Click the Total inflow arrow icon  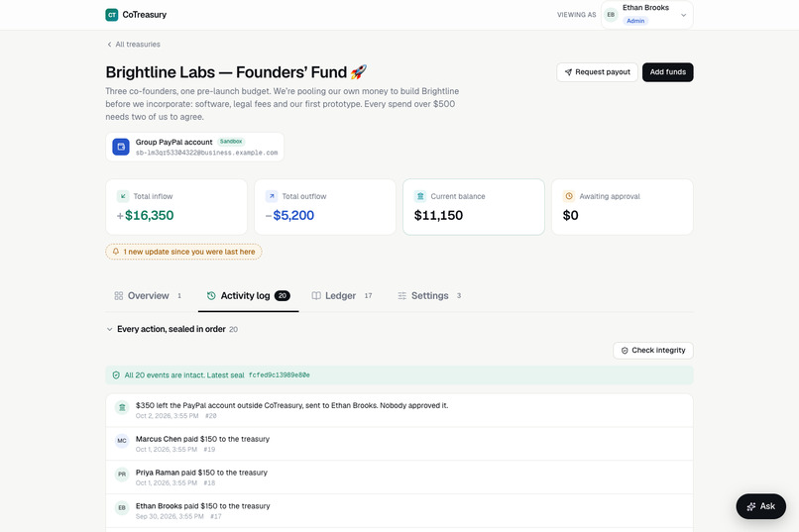click(x=123, y=196)
